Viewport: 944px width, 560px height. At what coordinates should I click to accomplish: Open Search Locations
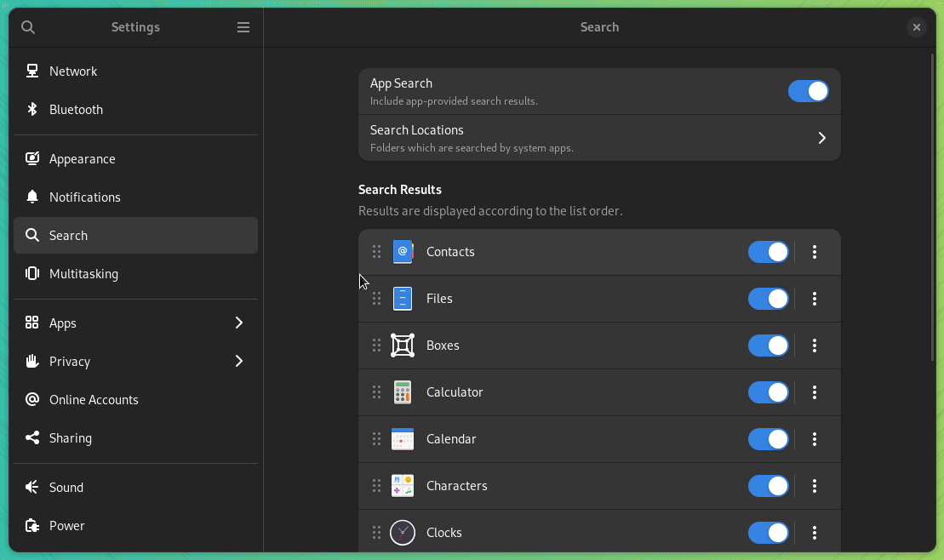coord(599,137)
